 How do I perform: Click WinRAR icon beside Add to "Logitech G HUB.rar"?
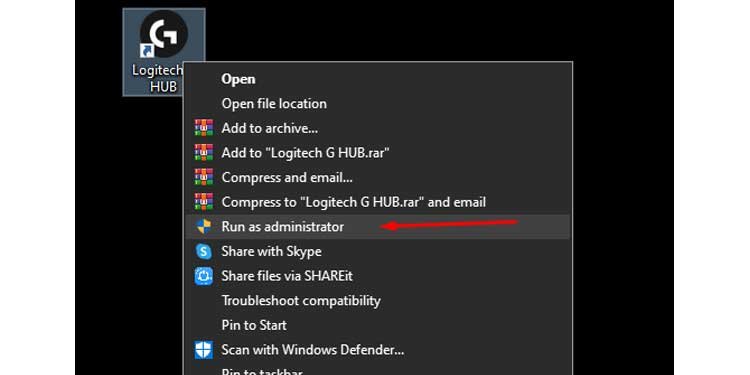point(204,153)
